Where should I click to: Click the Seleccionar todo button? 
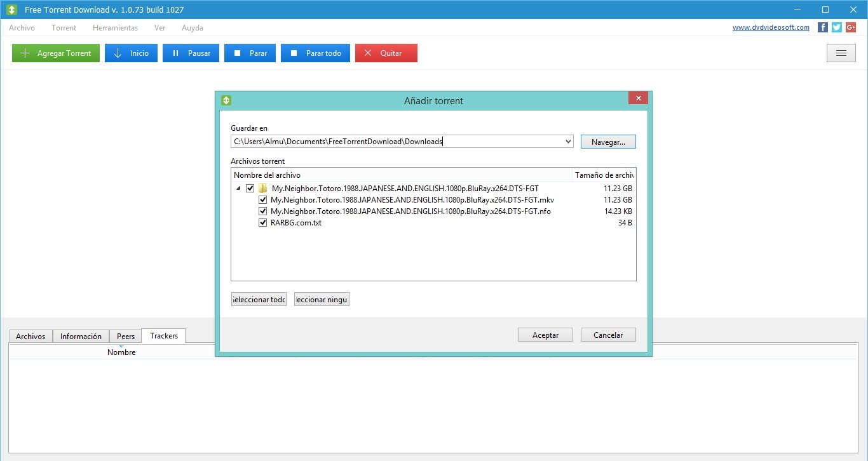point(259,299)
